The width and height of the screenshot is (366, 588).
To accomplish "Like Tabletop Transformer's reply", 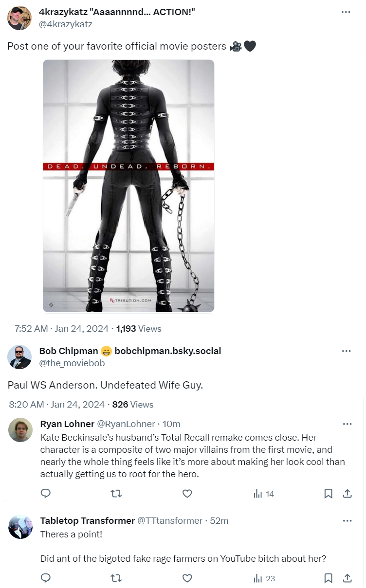I will (x=187, y=578).
